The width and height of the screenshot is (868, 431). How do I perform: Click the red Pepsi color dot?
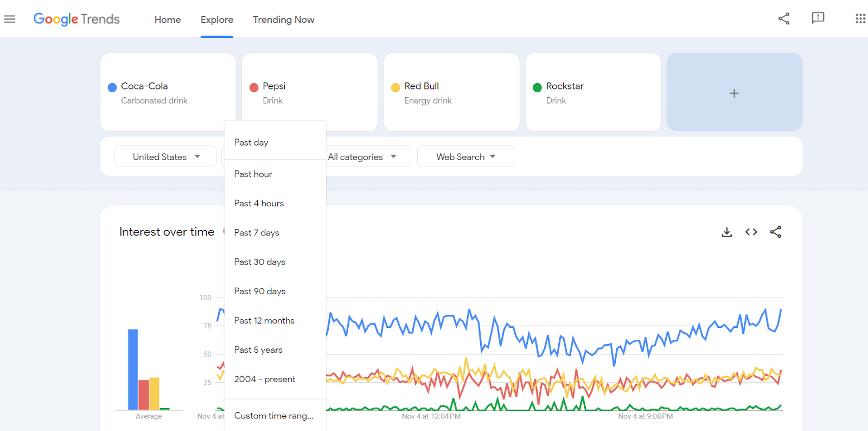pyautogui.click(x=254, y=87)
